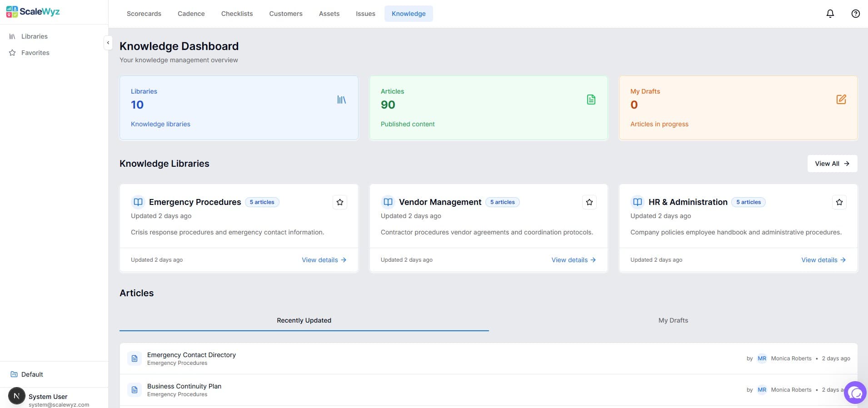Click the Emergency Procedures book icon

[x=138, y=202]
